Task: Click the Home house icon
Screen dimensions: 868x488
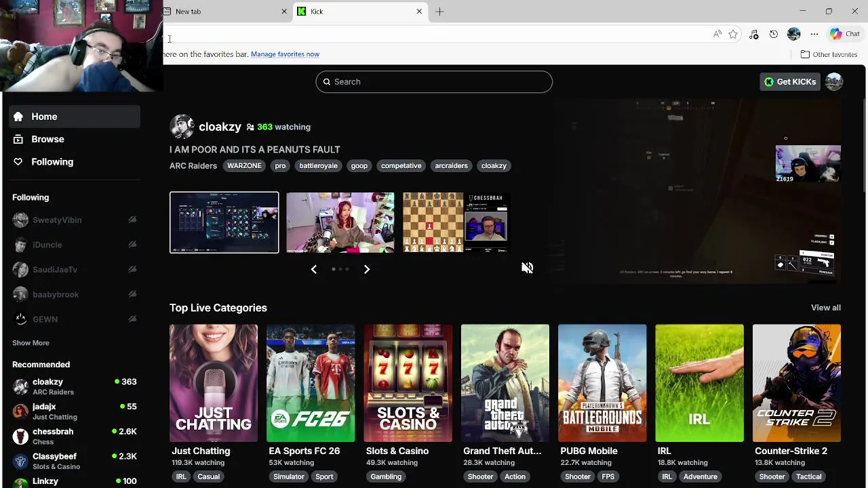Action: 18,117
